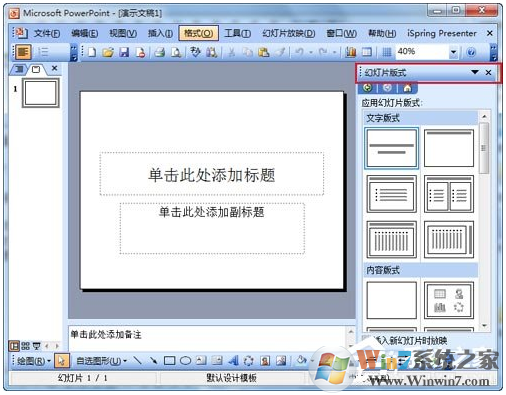The image size is (506, 395).
Task: Apply the Blank content layout
Action: (391, 300)
